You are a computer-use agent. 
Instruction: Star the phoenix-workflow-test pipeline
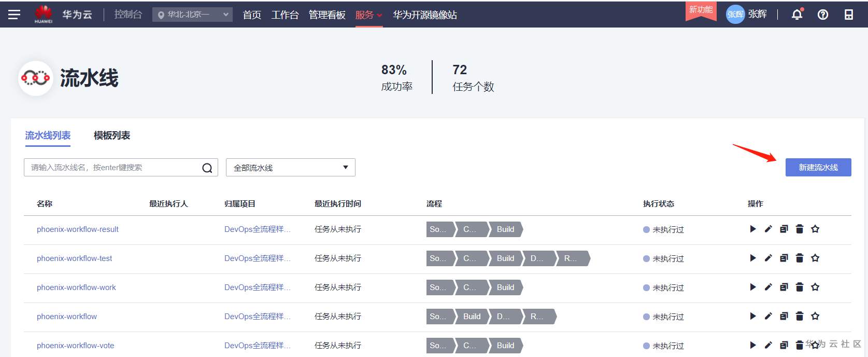coord(815,258)
